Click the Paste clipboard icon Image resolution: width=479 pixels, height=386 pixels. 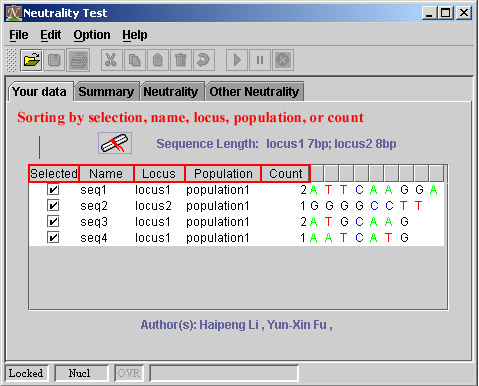[158, 60]
